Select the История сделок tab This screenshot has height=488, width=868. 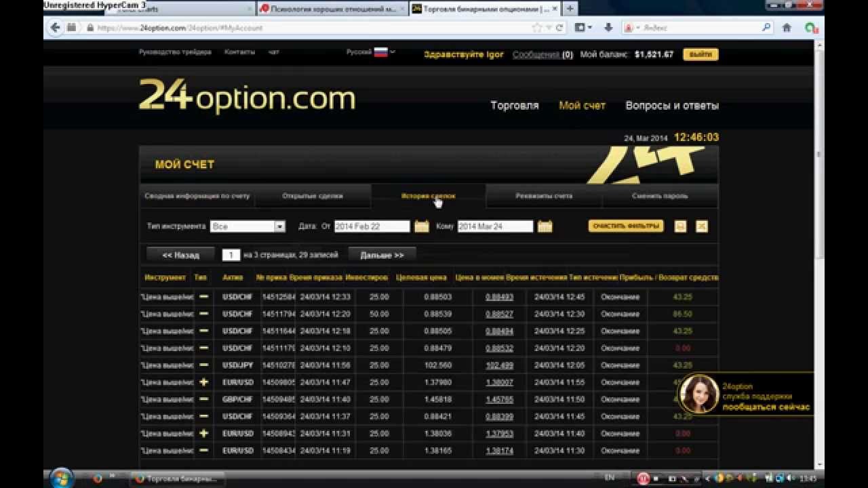428,196
